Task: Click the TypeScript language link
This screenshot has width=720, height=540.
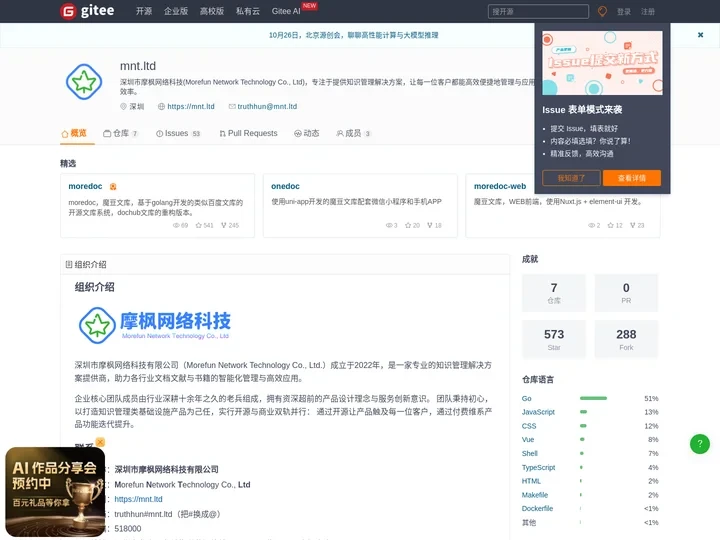Action: click(x=539, y=467)
